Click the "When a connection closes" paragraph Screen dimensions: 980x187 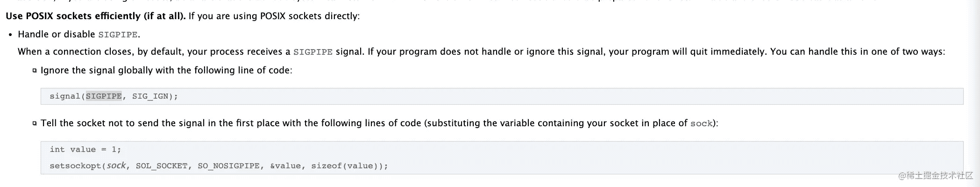(481, 52)
